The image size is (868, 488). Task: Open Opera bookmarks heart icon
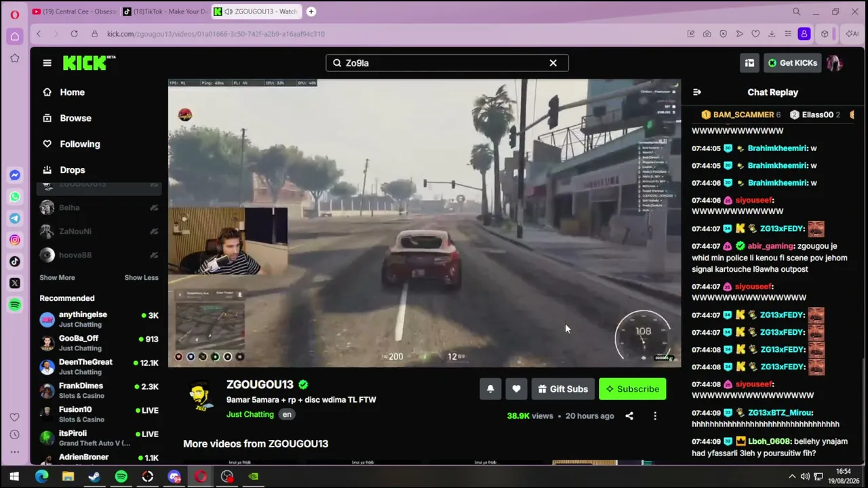click(755, 34)
